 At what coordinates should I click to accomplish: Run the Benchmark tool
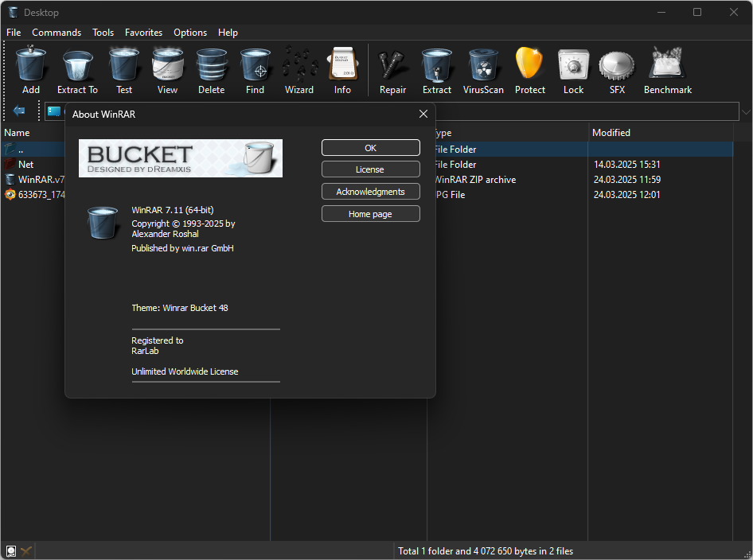tap(668, 70)
